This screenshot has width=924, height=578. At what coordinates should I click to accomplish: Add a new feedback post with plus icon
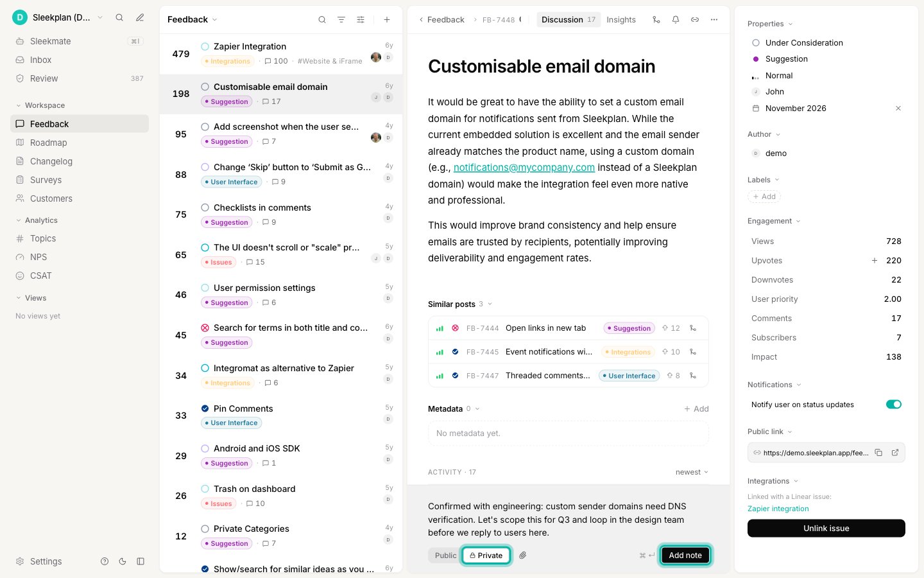tap(387, 20)
